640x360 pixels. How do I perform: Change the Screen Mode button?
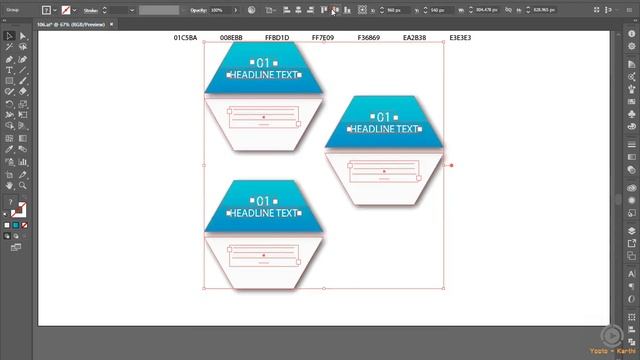click(16, 247)
